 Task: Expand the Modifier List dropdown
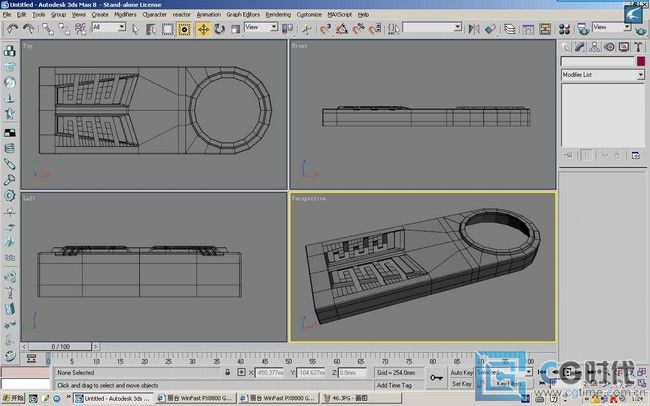(603, 75)
